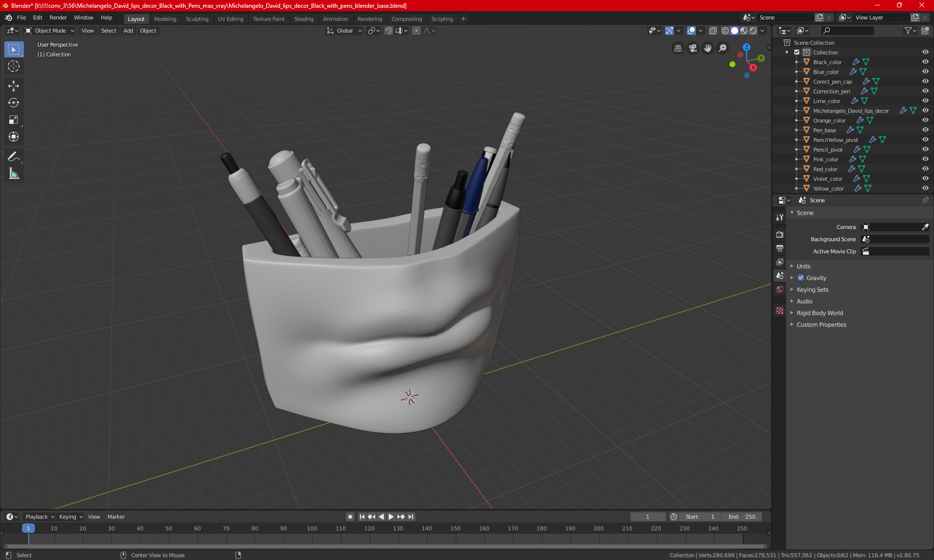The image size is (934, 560).
Task: Toggle viewport overlays
Action: click(x=691, y=31)
